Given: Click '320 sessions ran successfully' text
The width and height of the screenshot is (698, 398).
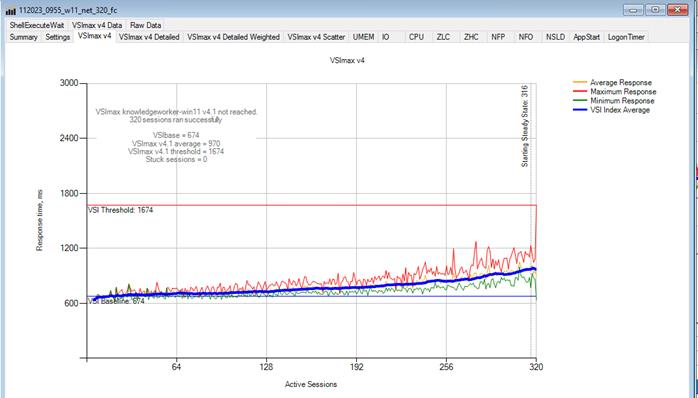Looking at the screenshot, I should coord(176,120).
